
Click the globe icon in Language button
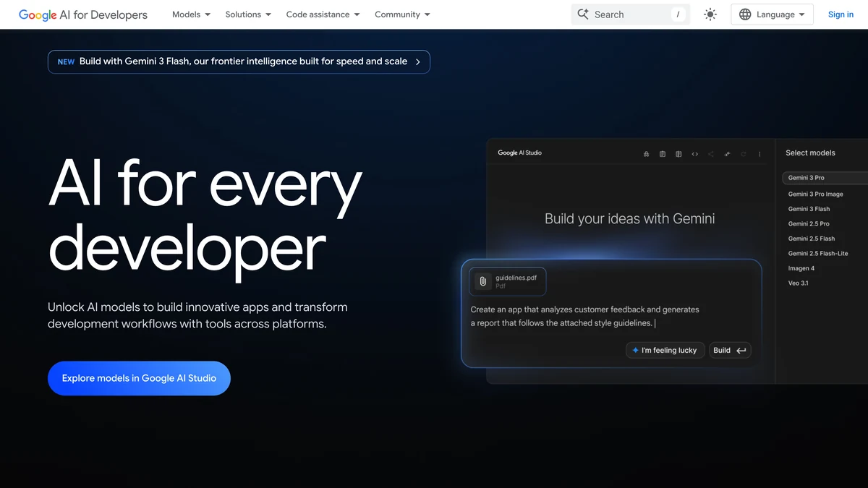pyautogui.click(x=745, y=14)
